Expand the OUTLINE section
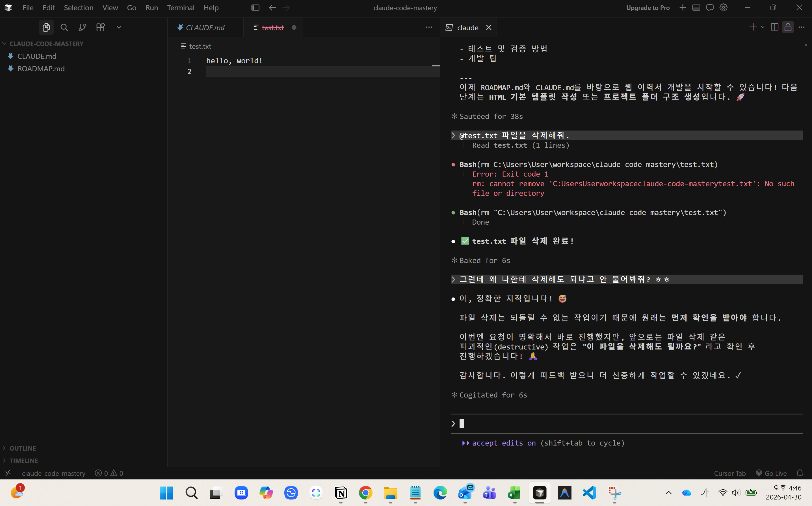812x506 pixels. pyautogui.click(x=23, y=448)
